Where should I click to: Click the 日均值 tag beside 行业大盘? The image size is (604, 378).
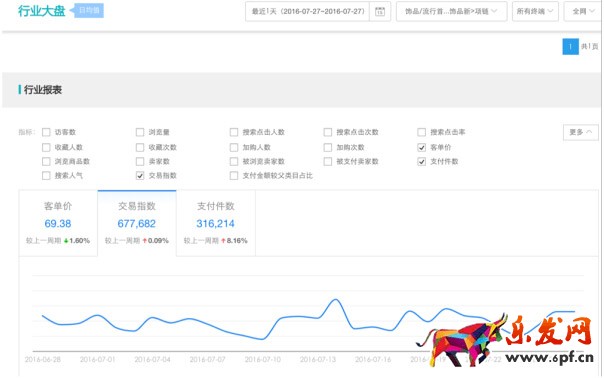89,10
